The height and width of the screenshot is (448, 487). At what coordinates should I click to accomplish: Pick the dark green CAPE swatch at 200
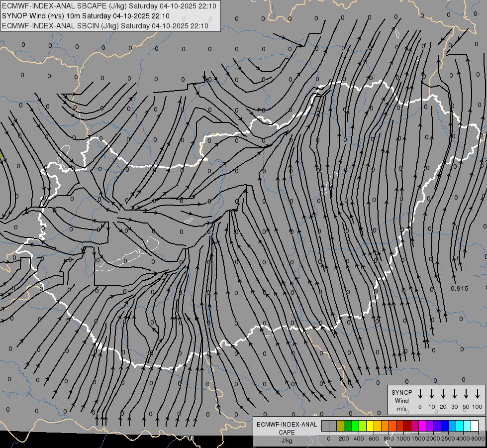point(348,426)
